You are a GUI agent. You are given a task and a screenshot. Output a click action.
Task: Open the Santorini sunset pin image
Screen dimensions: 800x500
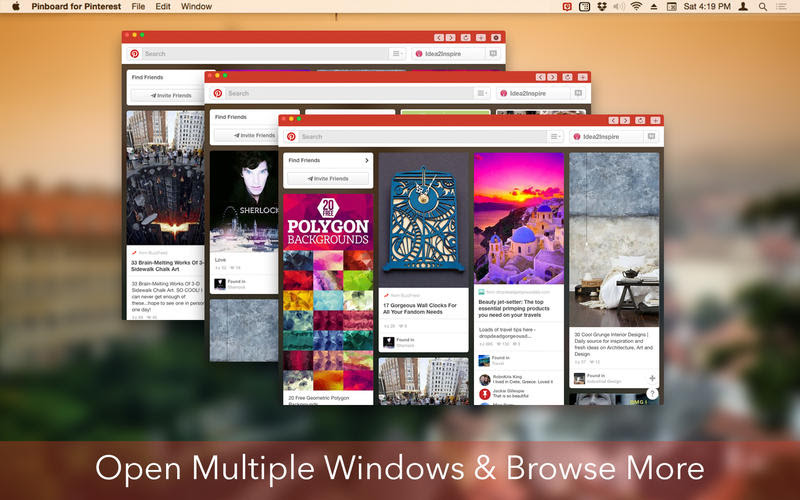[519, 218]
